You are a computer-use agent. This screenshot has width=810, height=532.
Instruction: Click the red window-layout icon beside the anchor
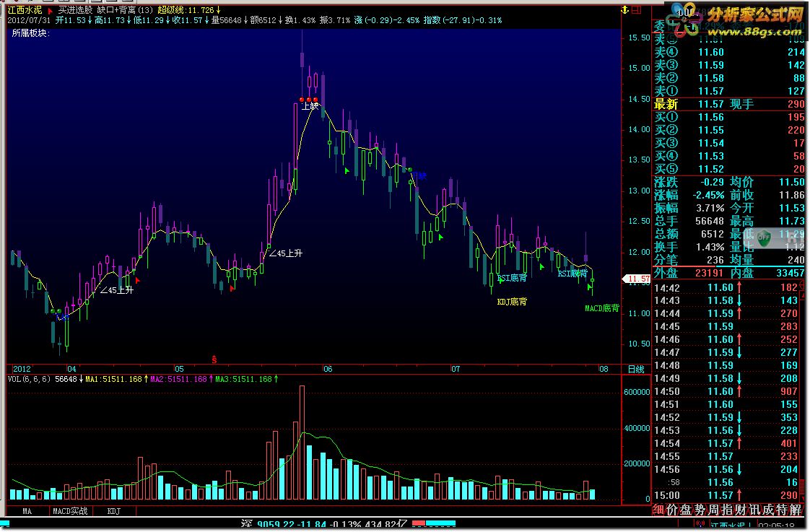[637, 10]
